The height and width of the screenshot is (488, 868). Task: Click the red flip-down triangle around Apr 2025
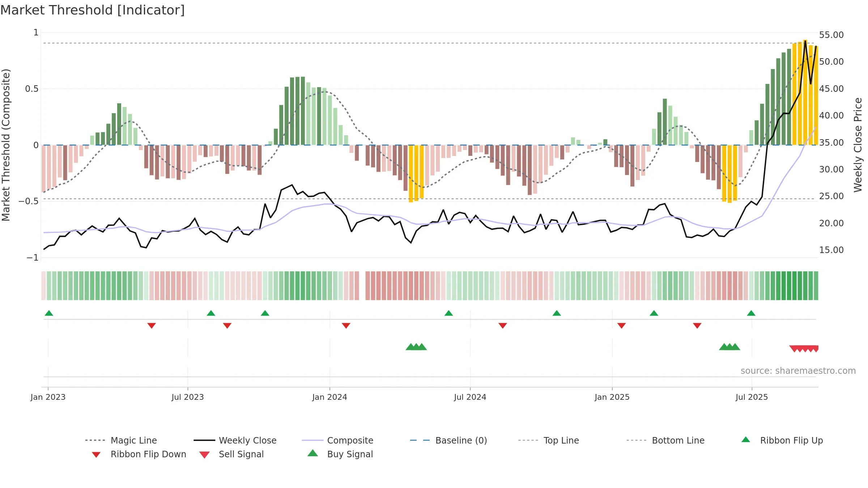tap(697, 326)
